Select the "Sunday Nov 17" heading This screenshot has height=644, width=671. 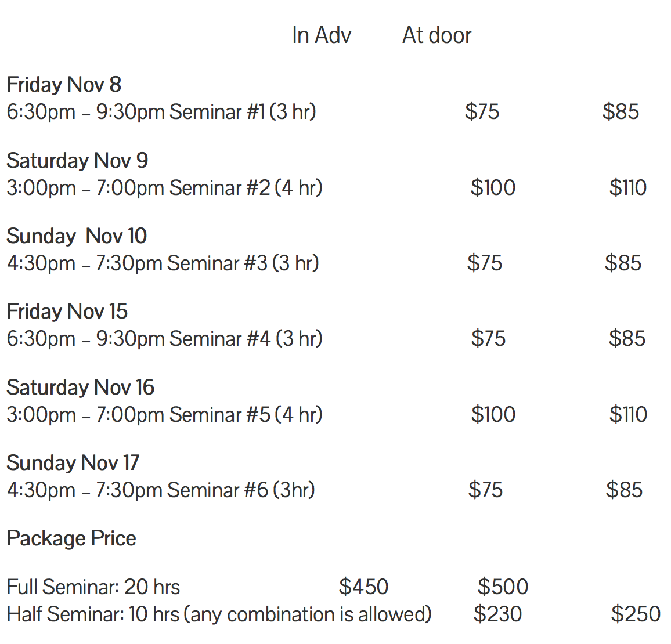[x=73, y=463]
